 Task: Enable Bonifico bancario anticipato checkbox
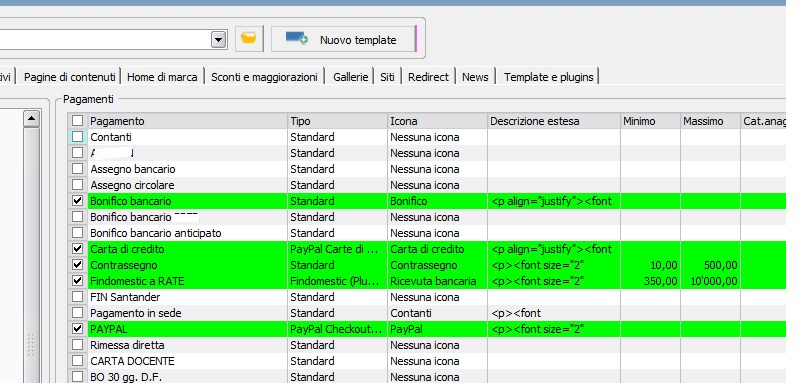pyautogui.click(x=77, y=233)
